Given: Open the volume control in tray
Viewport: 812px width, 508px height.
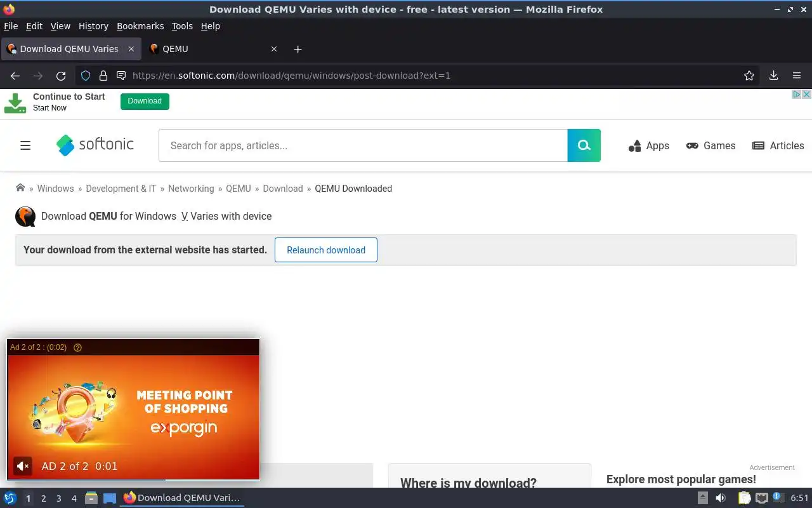Looking at the screenshot, I should pos(721,498).
